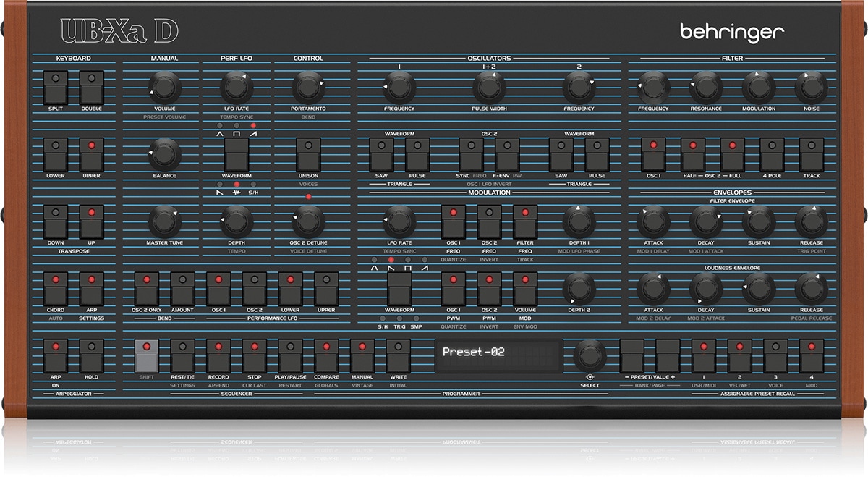Toggle Performance LFO LOWER button

[x=291, y=289]
